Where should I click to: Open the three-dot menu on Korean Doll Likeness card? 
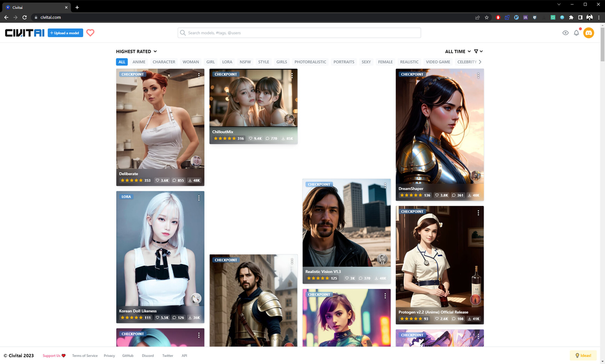[x=199, y=198]
